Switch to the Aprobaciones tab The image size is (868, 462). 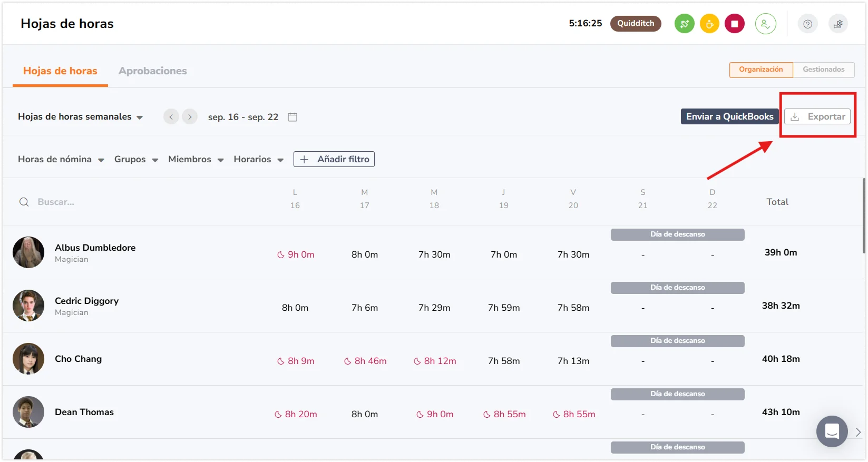click(152, 71)
